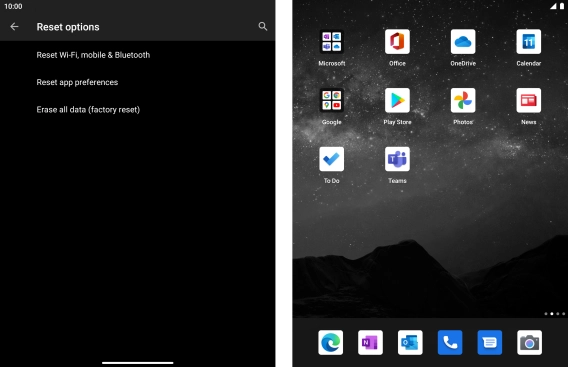The height and width of the screenshot is (367, 568).
Task: Launch the Office app
Action: (x=397, y=42)
